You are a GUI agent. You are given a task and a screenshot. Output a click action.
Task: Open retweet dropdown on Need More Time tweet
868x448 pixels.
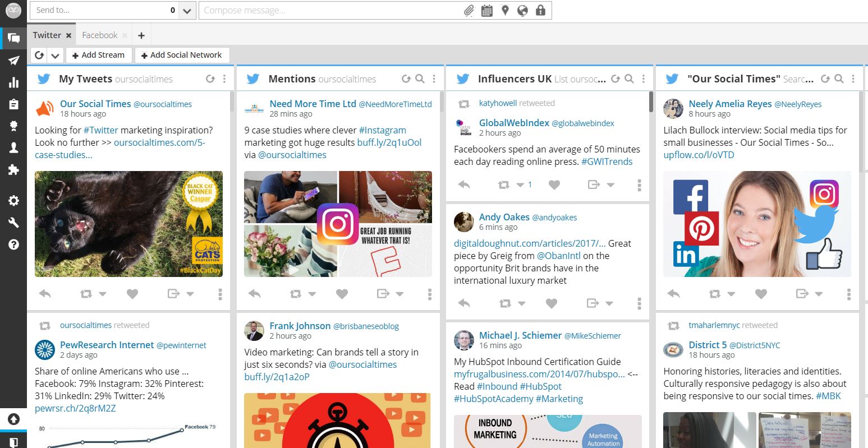pyautogui.click(x=312, y=294)
